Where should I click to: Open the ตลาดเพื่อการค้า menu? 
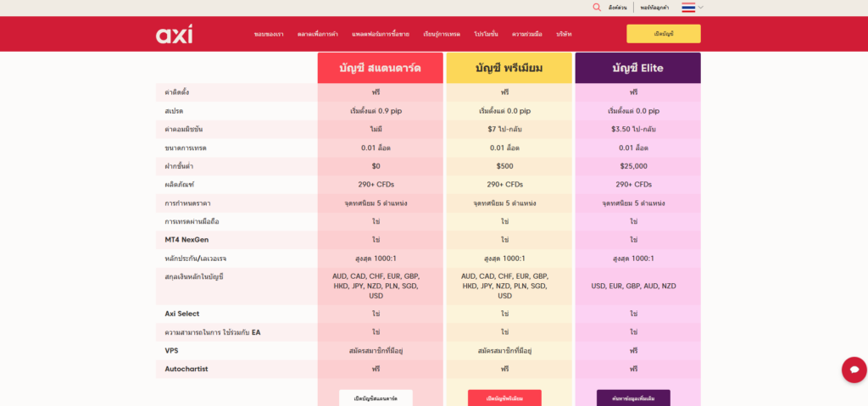[x=318, y=35]
